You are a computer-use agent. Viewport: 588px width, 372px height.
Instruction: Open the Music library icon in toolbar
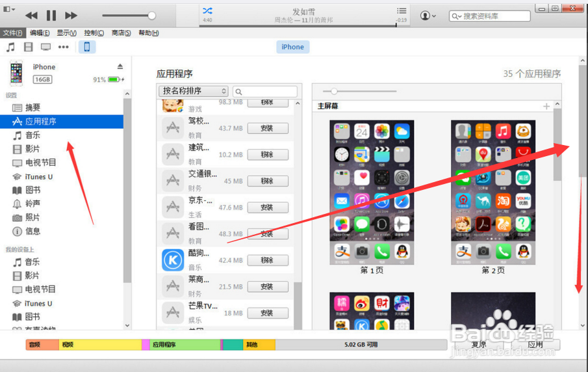10,47
